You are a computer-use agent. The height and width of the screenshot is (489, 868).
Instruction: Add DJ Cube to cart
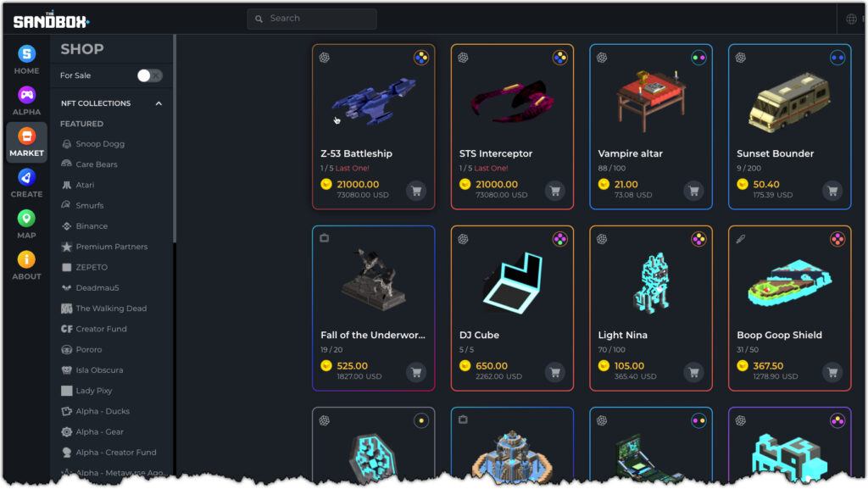click(x=554, y=372)
